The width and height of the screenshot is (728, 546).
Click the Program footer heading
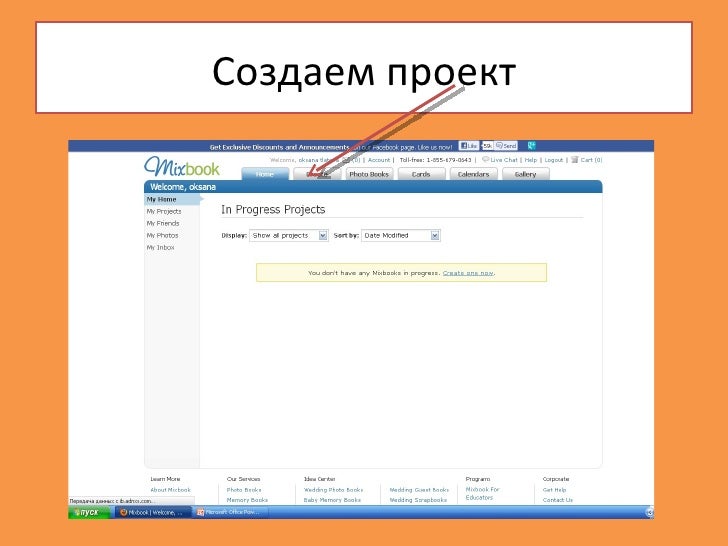pos(478,479)
